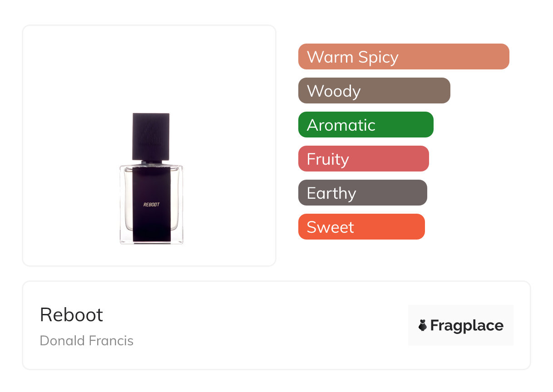Click the Fragplace bottle icon in the logo
Screen dimensions: 553x392
pyautogui.click(x=423, y=325)
